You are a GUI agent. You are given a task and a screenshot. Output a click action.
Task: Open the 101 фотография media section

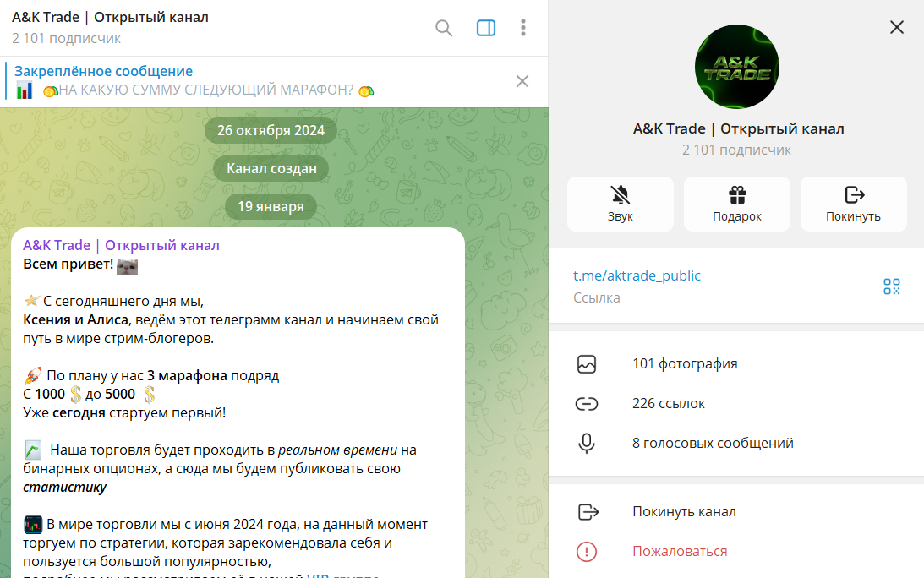point(685,364)
